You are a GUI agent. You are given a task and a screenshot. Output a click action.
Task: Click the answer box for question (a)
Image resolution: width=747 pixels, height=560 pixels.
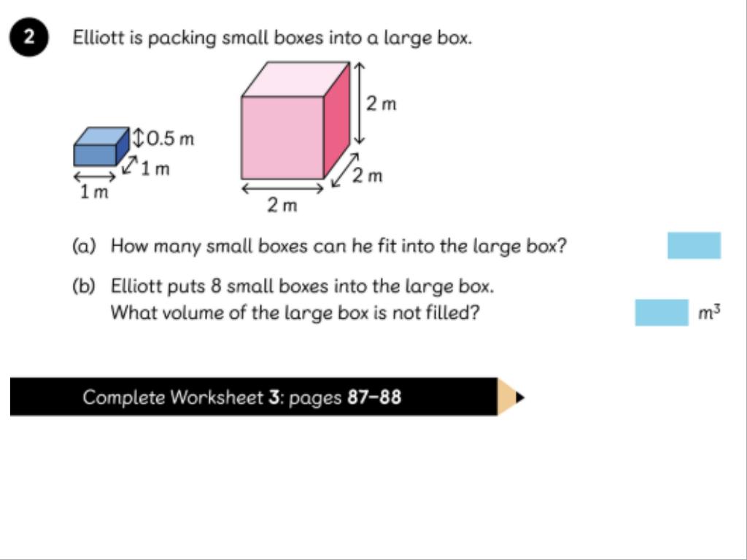pyautogui.click(x=694, y=246)
